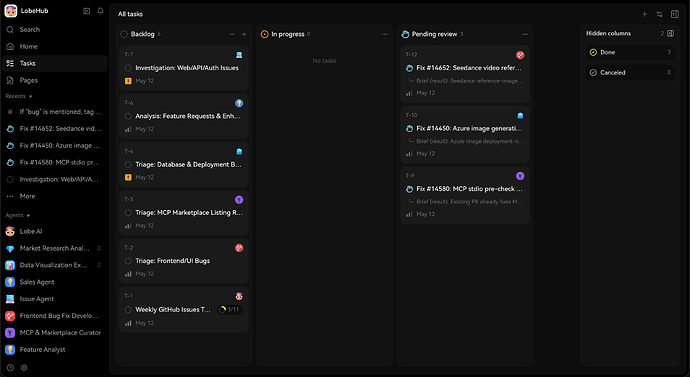The image size is (690, 377).
Task: Open the Issue Agent
Action: click(55, 299)
